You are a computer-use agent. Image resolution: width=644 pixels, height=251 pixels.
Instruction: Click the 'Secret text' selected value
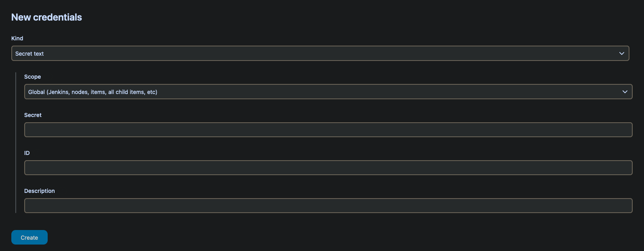(29, 54)
